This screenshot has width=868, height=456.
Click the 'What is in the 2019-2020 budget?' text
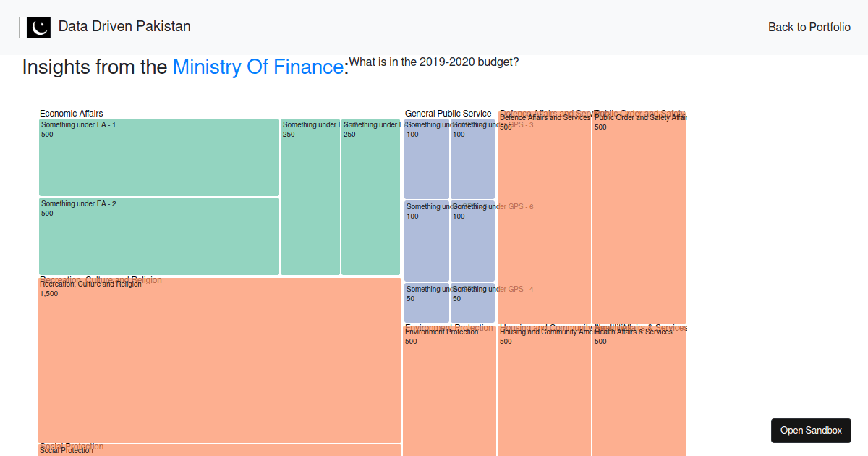point(434,62)
